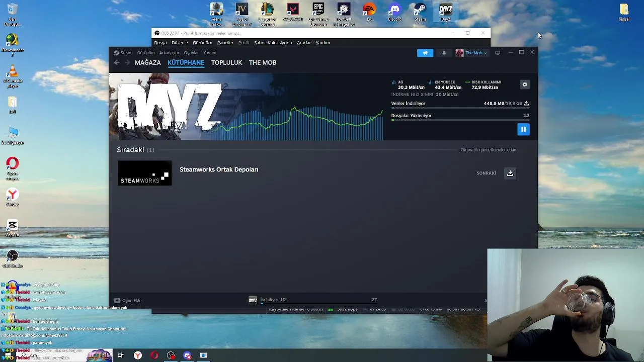The width and height of the screenshot is (644, 362).
Task: Open OBS Yardım menu
Action: click(x=323, y=43)
